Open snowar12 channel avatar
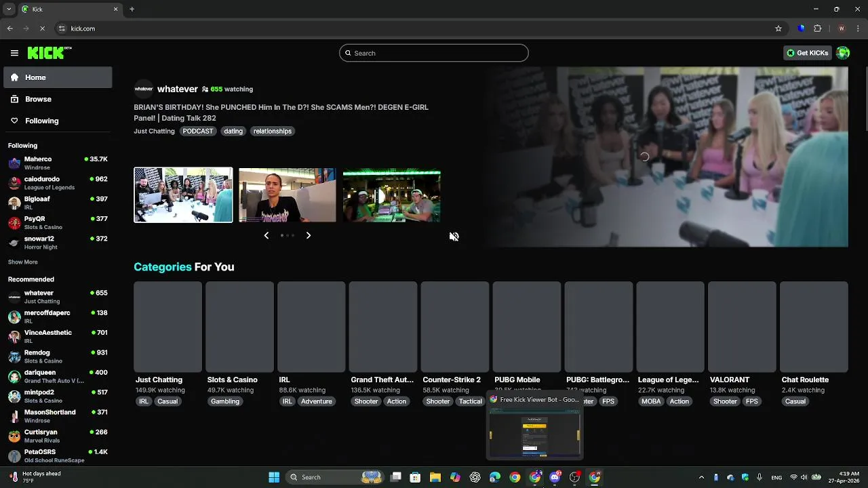Image resolution: width=868 pixels, height=488 pixels. (14, 243)
